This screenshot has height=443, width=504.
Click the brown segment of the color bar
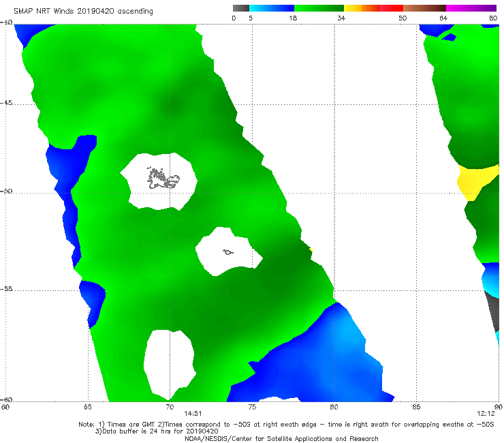pos(424,8)
